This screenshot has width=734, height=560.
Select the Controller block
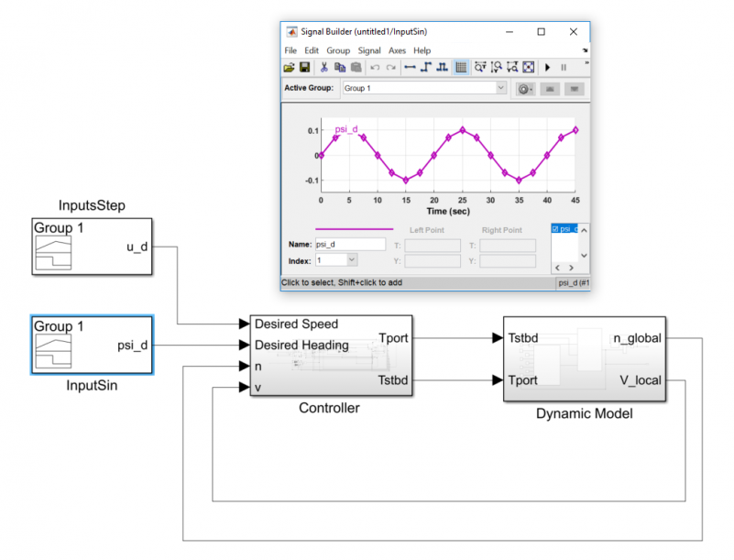[x=328, y=357]
